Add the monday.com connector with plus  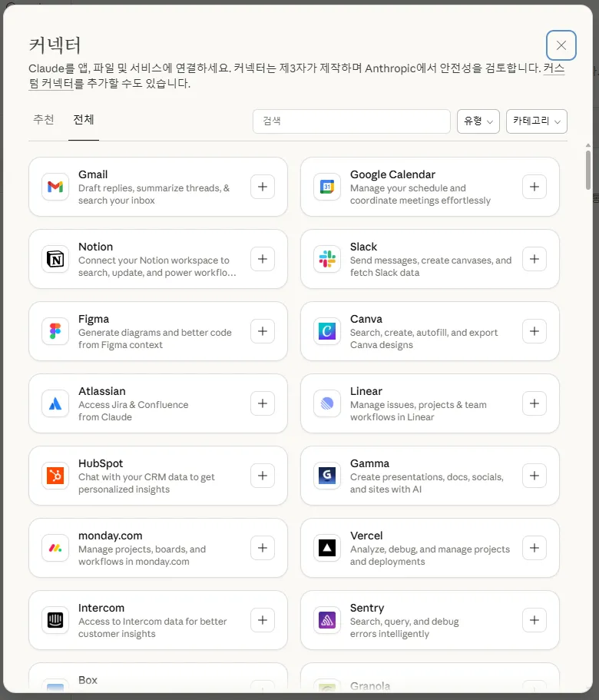(263, 548)
